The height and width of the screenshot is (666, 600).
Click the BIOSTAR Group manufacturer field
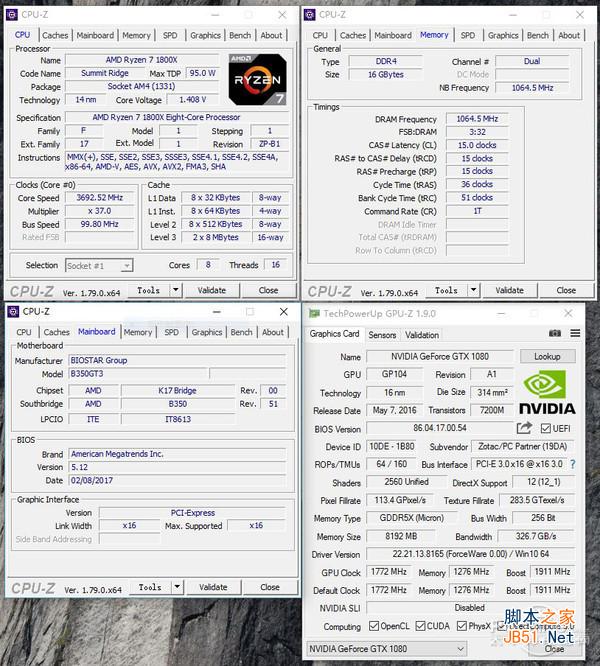click(x=177, y=360)
